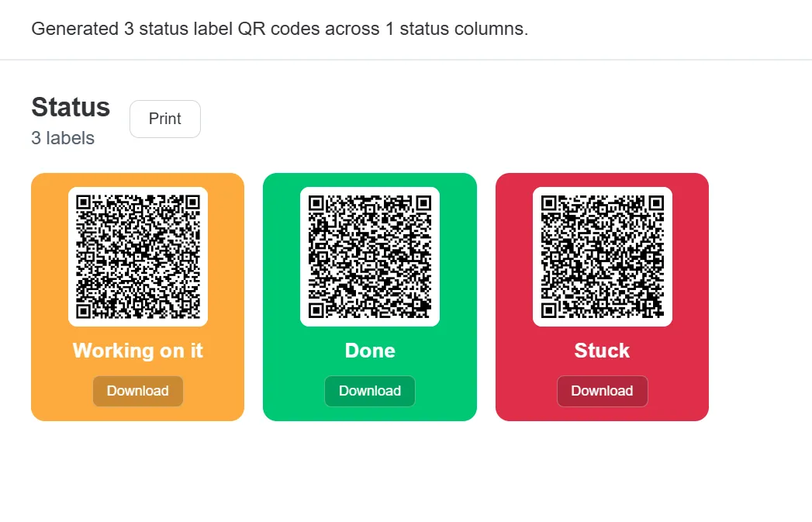
Task: Download the Working on it QR code
Action: pos(137,391)
